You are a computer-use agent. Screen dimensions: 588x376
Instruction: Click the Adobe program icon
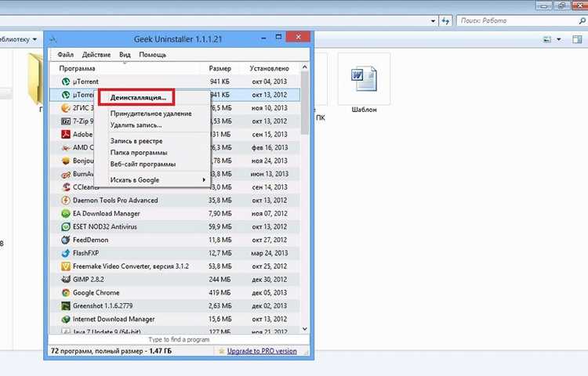coord(66,134)
